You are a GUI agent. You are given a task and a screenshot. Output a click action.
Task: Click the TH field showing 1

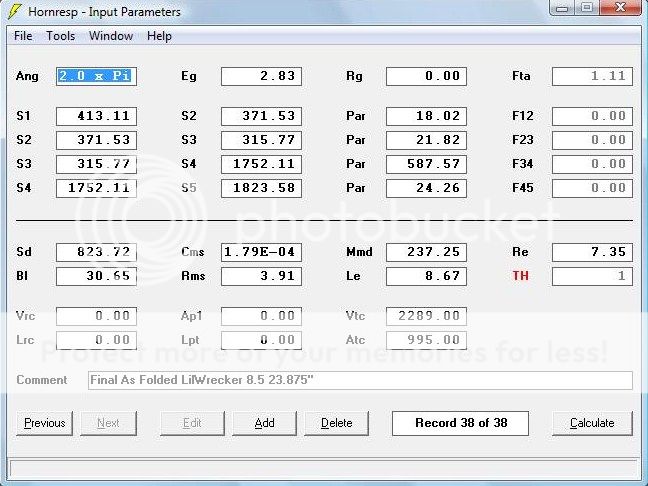tap(592, 276)
